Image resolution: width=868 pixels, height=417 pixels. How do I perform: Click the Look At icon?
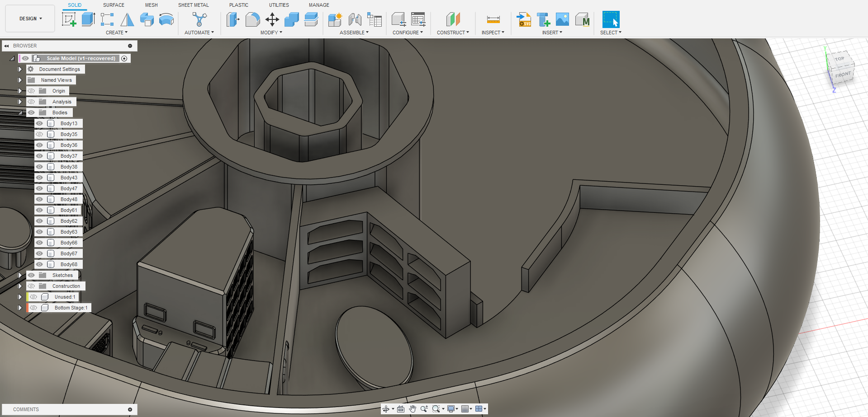pyautogui.click(x=401, y=409)
